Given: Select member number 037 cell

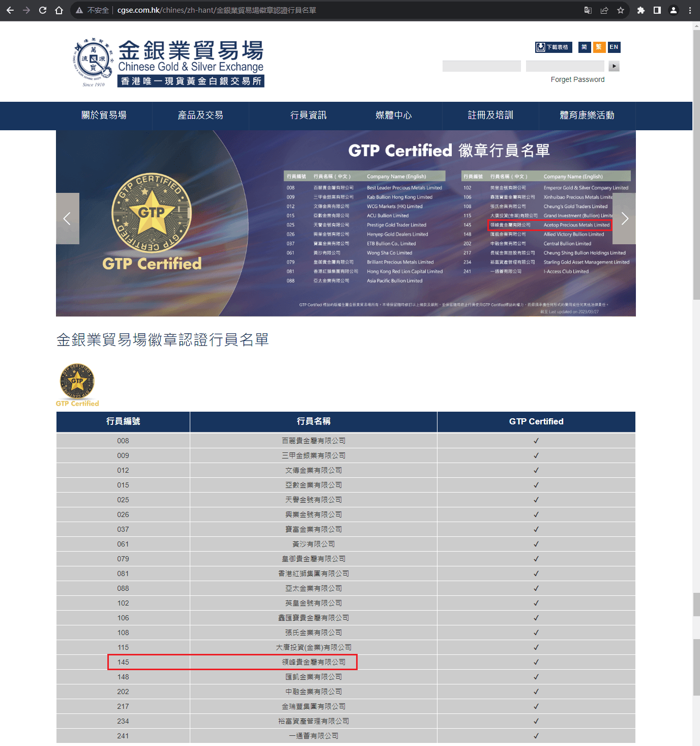Looking at the screenshot, I should (123, 529).
